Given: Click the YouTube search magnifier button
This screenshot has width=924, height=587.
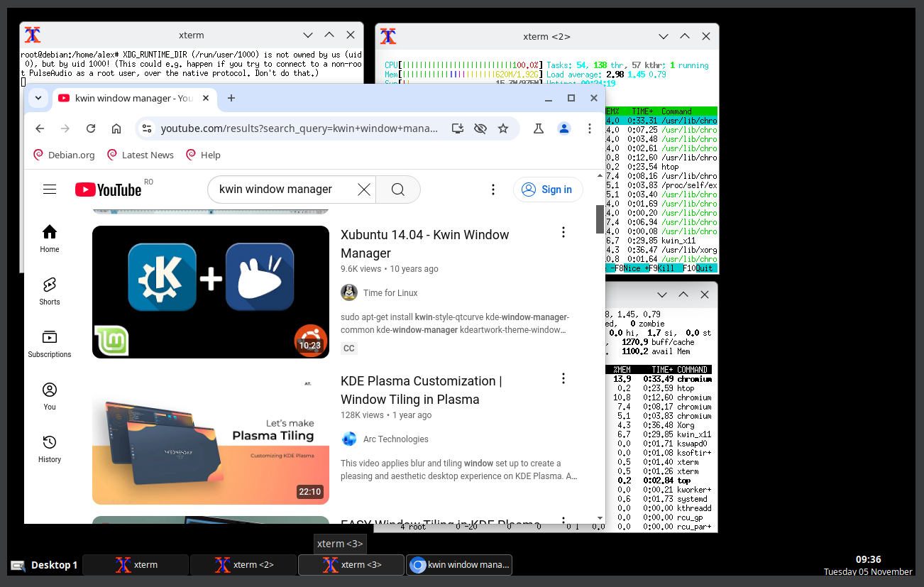Looking at the screenshot, I should [x=397, y=190].
